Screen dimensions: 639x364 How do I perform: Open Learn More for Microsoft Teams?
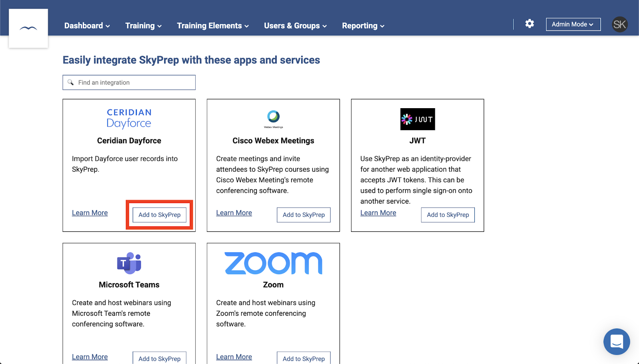[90, 357]
